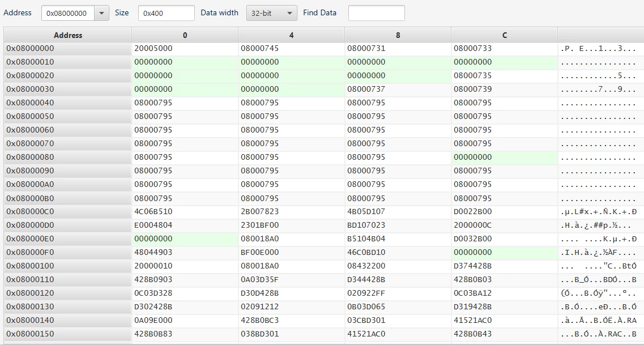Click the cell with value 4C06B510
The width and height of the screenshot is (644, 345).
[185, 212]
